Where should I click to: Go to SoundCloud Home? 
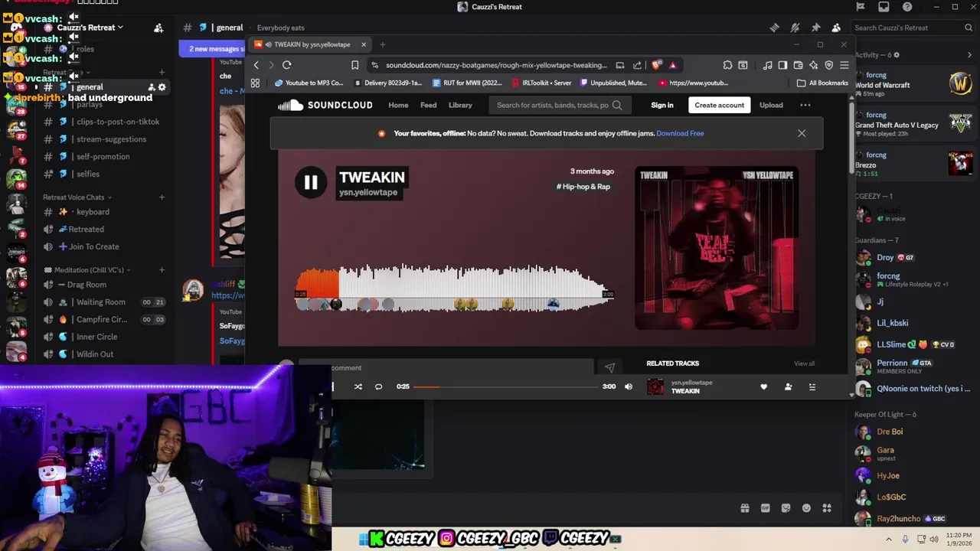398,105
